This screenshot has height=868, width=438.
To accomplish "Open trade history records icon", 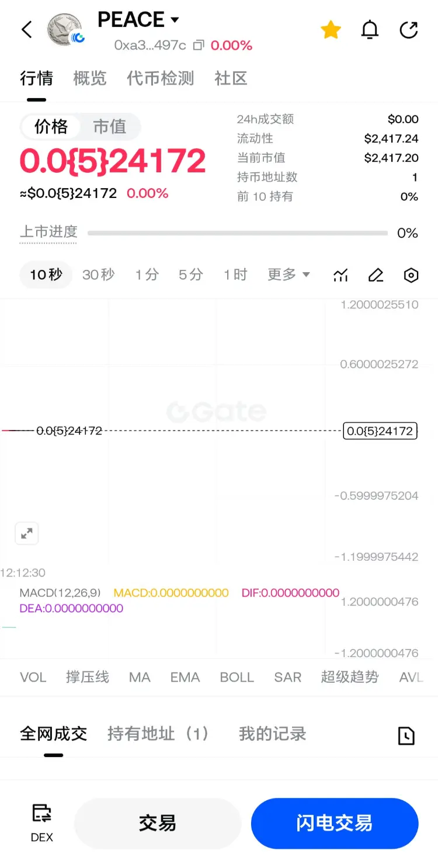I will pos(406,736).
